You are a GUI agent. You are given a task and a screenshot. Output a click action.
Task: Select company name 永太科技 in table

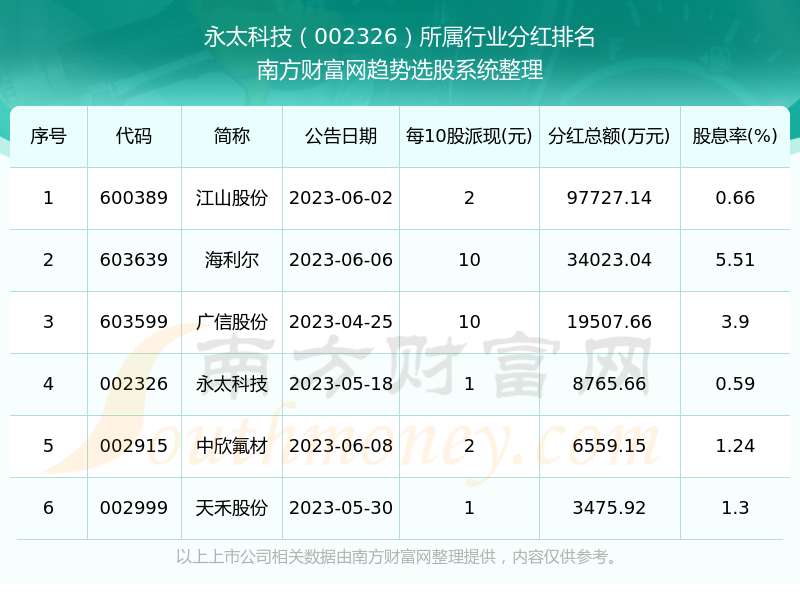[x=232, y=384]
